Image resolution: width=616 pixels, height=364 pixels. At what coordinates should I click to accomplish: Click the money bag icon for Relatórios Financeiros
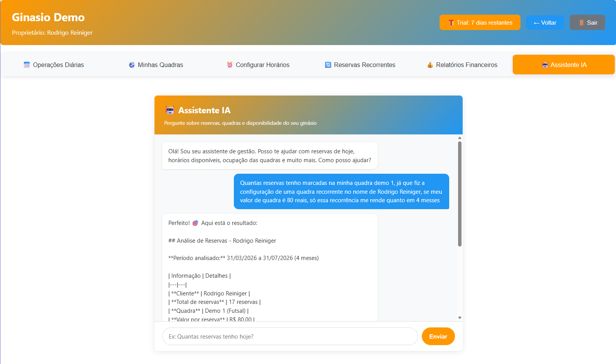click(x=430, y=65)
